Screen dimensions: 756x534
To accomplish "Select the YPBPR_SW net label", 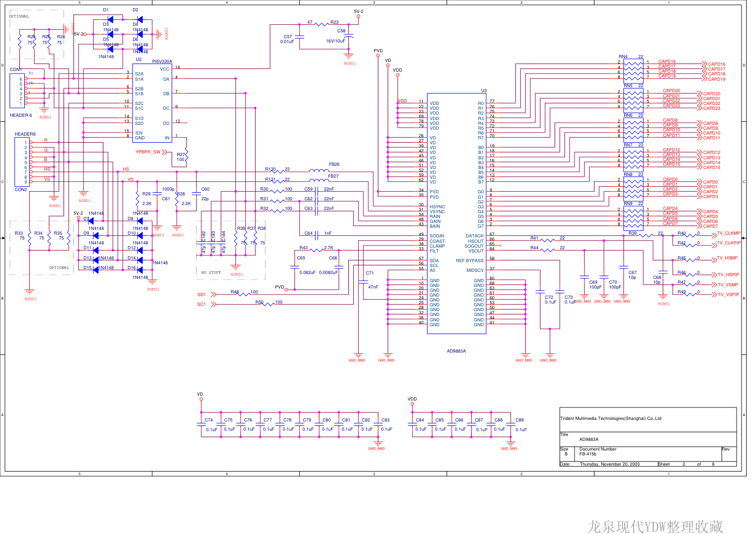I will click(148, 152).
